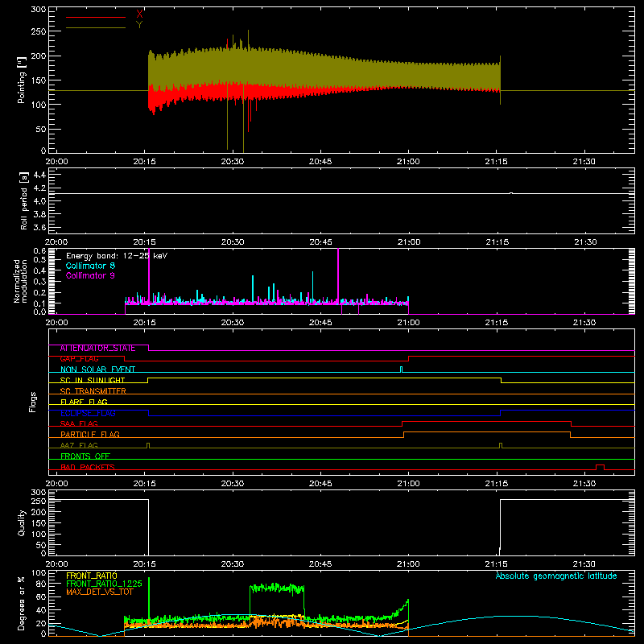The image size is (644, 644).
Task: Click the green FRONT_RATIO_1225 plateau near 20:37
Action: tap(277, 588)
